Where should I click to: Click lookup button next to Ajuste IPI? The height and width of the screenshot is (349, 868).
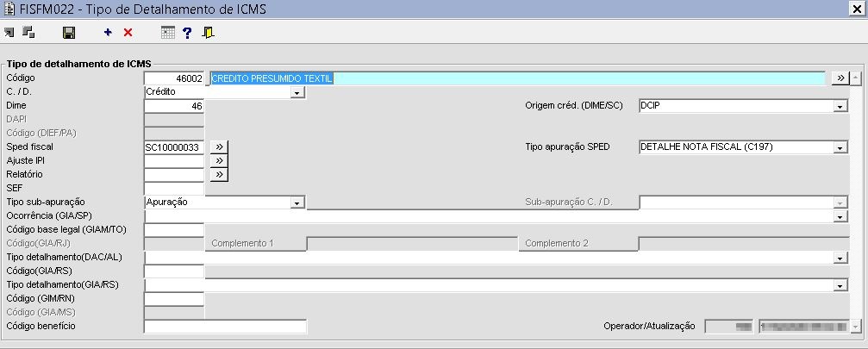coord(219,161)
